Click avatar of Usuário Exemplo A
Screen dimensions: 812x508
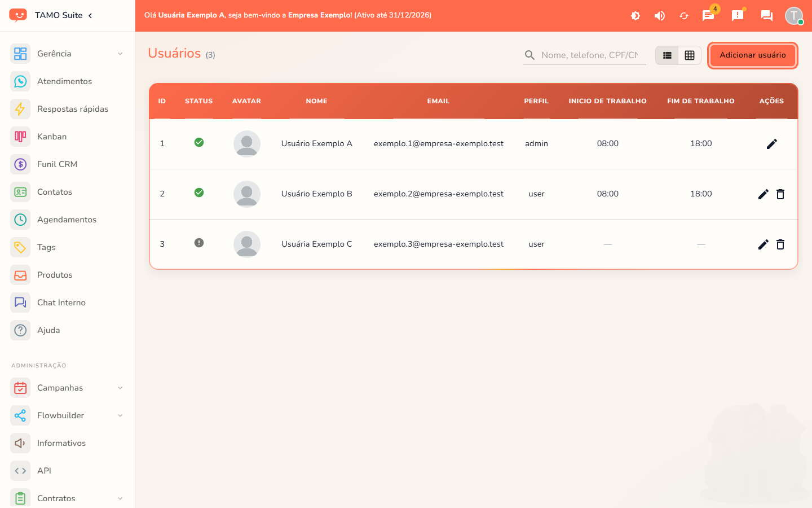click(247, 144)
